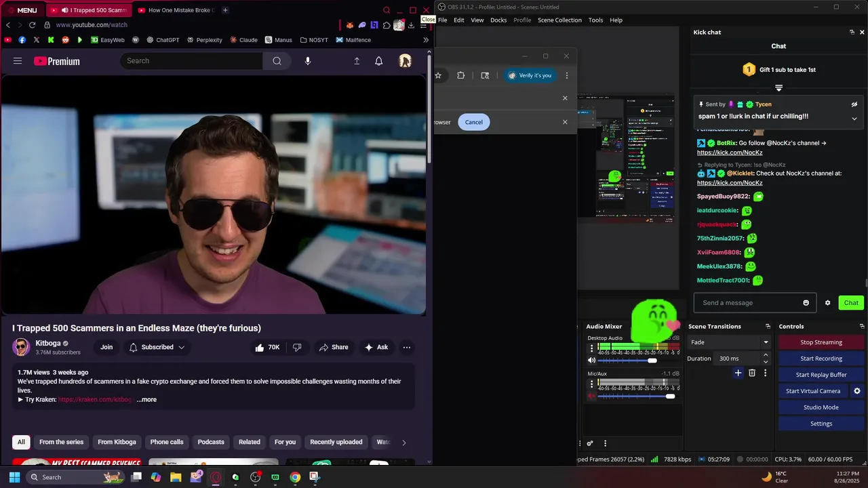Click Start Recording in OBS
This screenshot has width=868, height=488.
pyautogui.click(x=821, y=359)
